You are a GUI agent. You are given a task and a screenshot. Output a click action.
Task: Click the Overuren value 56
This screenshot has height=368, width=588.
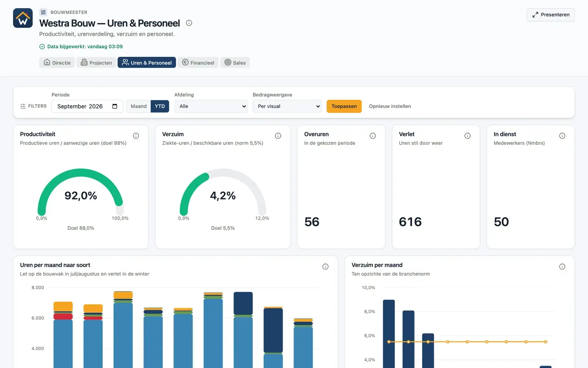312,222
